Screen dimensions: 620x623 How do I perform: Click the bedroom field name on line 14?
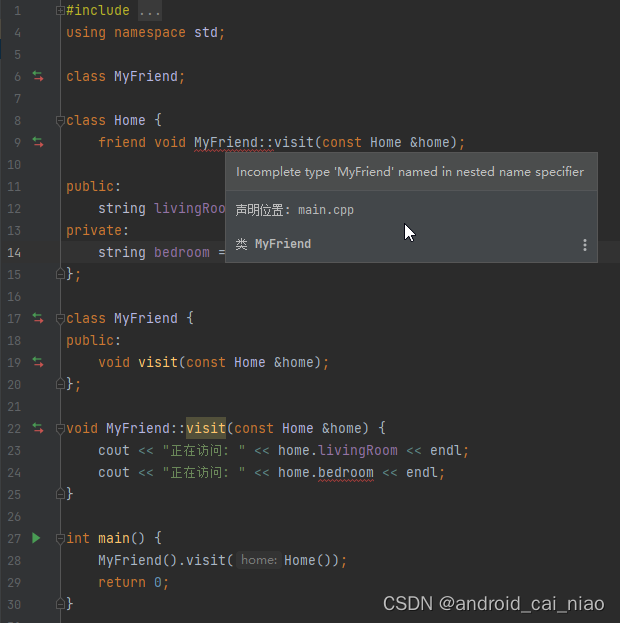pyautogui.click(x=182, y=252)
